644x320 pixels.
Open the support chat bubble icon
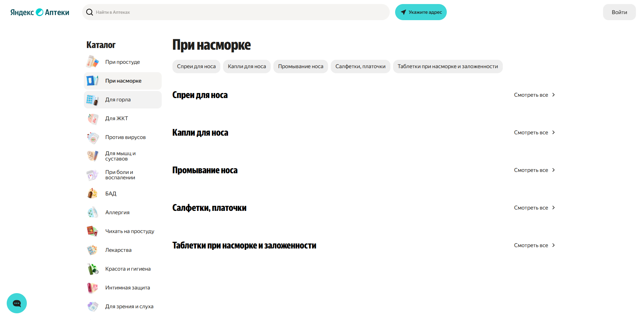[16, 303]
